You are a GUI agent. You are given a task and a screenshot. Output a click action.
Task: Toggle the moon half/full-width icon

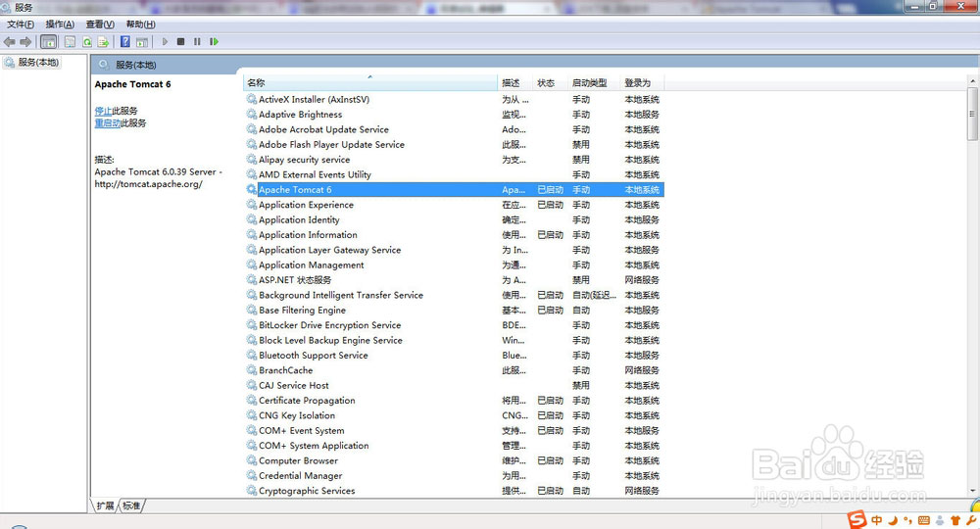[x=893, y=519]
